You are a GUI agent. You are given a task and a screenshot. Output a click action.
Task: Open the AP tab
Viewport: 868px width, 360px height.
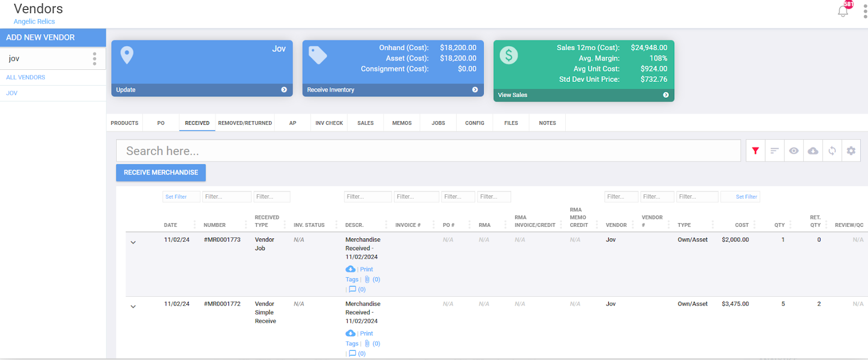point(293,123)
